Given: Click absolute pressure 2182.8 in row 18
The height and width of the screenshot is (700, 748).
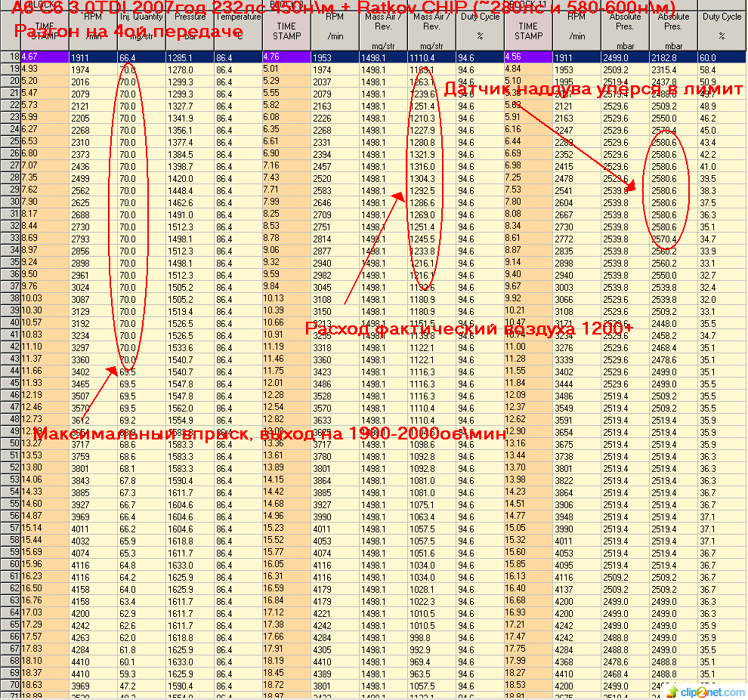Looking at the screenshot, I should point(673,57).
